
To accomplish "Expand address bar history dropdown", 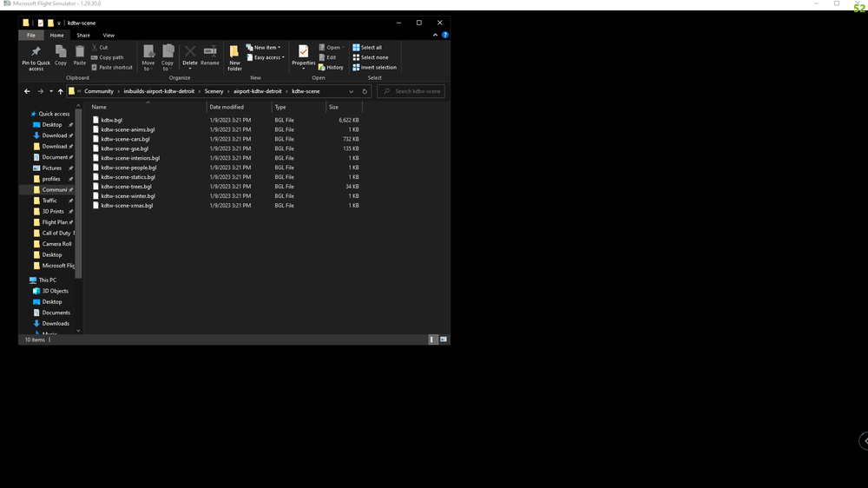I will pos(351,91).
